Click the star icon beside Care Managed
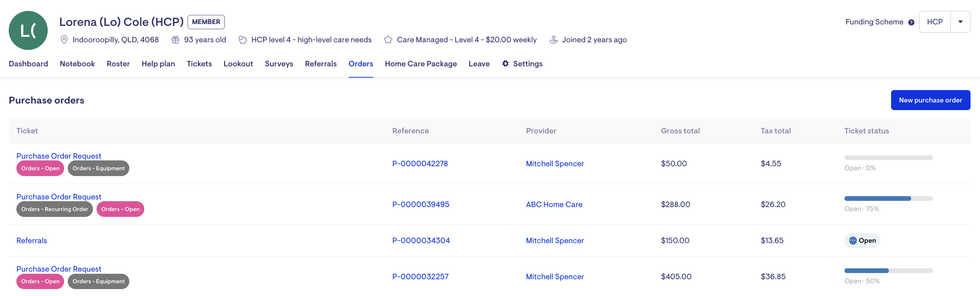 click(388, 40)
